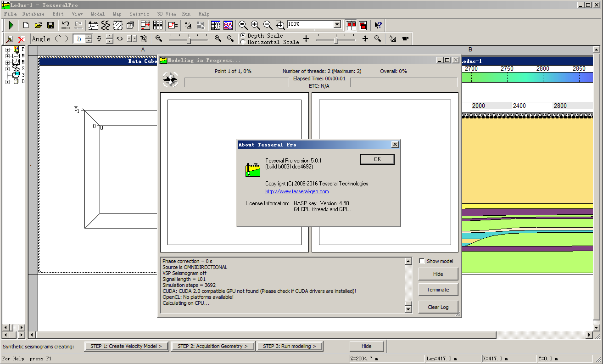Screen dimensions: 603x364
Task: Expand the D tree node with database cylinder
Action: pyautogui.click(x=7, y=82)
